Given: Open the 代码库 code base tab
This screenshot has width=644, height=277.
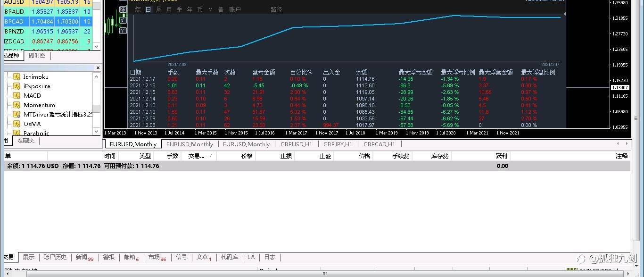Looking at the screenshot, I should tap(230, 257).
